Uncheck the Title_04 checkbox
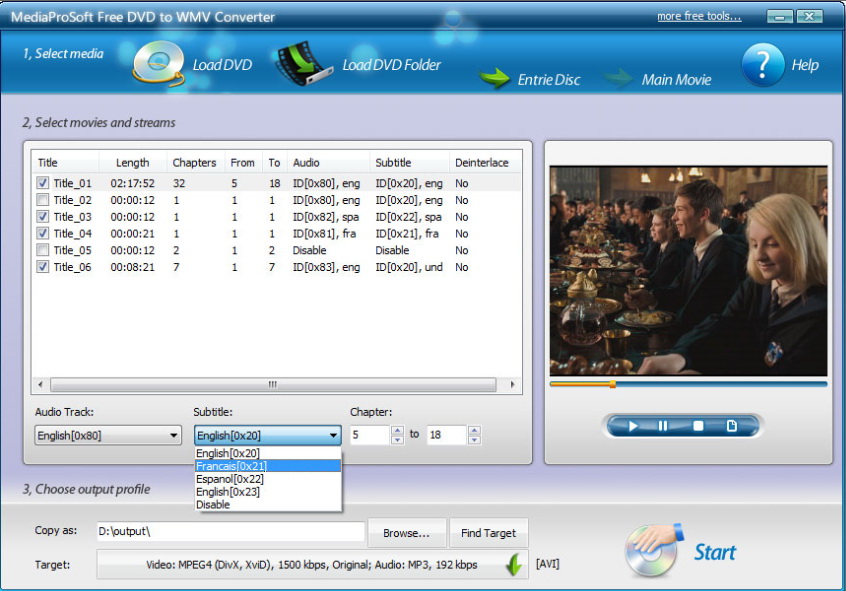This screenshot has width=846, height=591. coord(43,233)
